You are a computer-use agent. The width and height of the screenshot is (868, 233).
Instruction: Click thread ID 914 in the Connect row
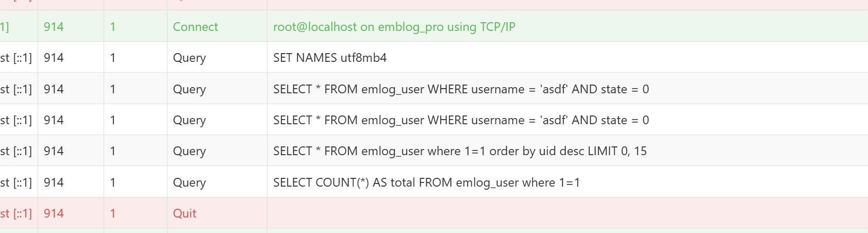pos(54,27)
